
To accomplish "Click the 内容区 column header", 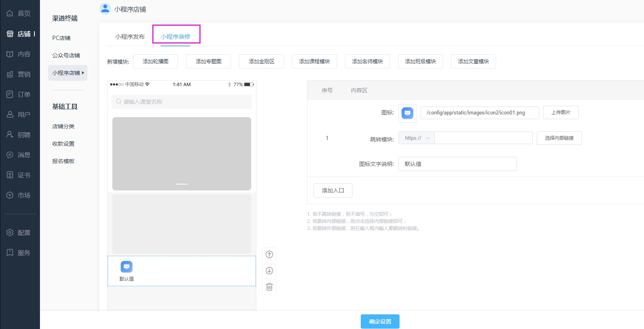I will 359,90.
